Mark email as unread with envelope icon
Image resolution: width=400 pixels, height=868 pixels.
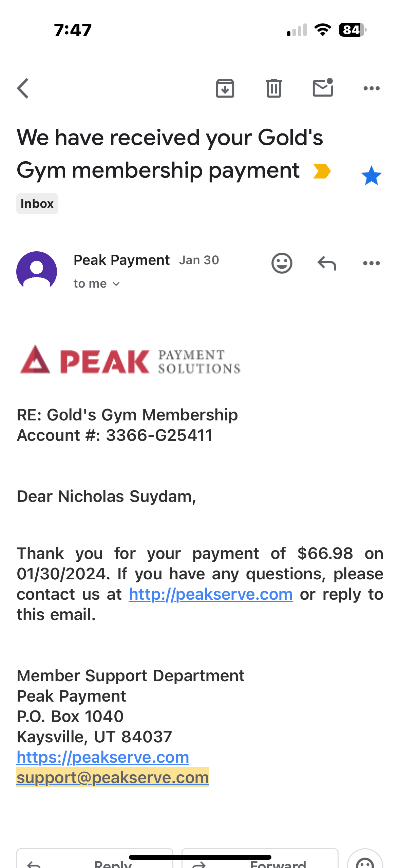pyautogui.click(x=323, y=88)
